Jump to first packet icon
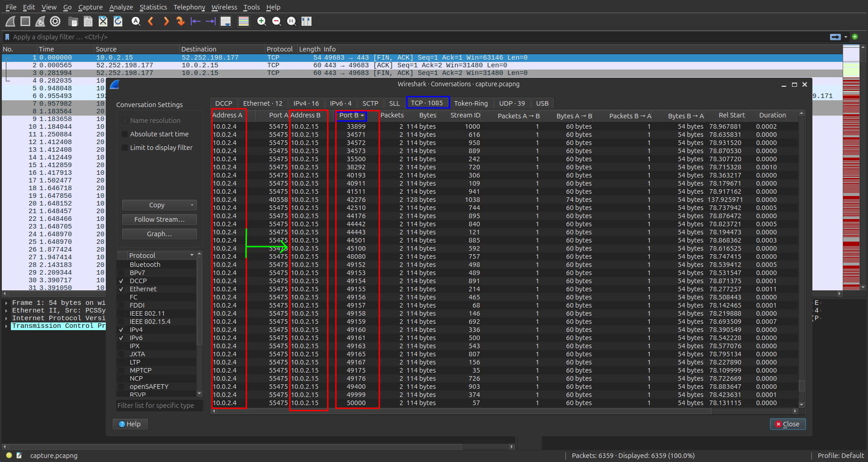868x462 pixels. pyautogui.click(x=195, y=21)
